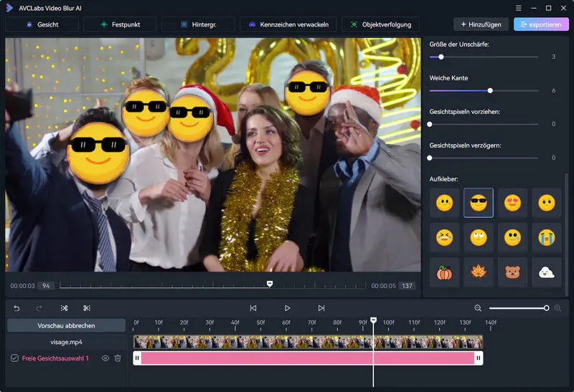
Task: Open Kennzeichen verwackeln mode
Action: [288, 24]
